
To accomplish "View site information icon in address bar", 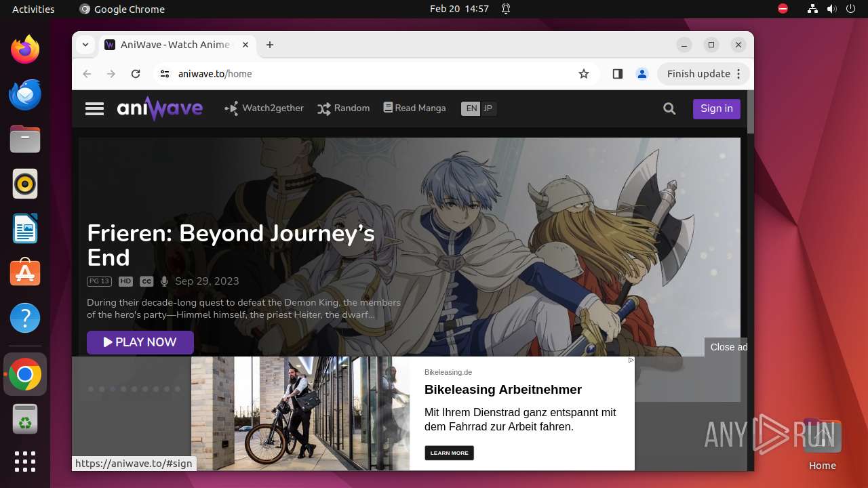I will point(165,74).
